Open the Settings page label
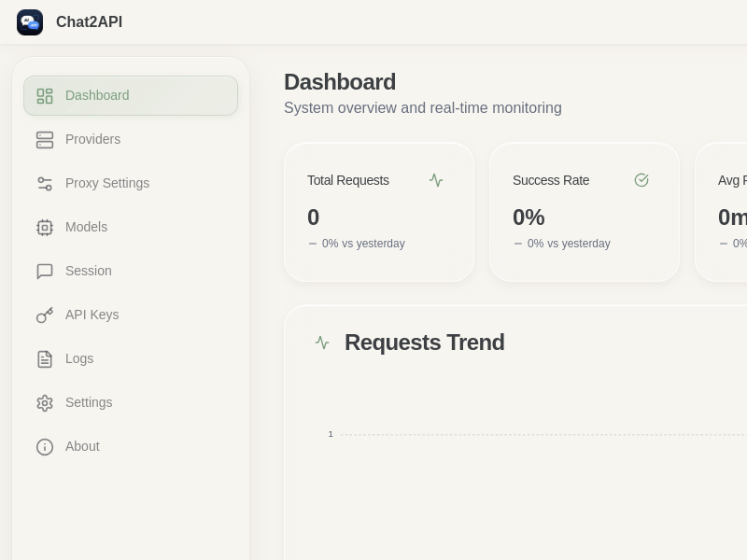This screenshot has width=747, height=560. coord(89,402)
